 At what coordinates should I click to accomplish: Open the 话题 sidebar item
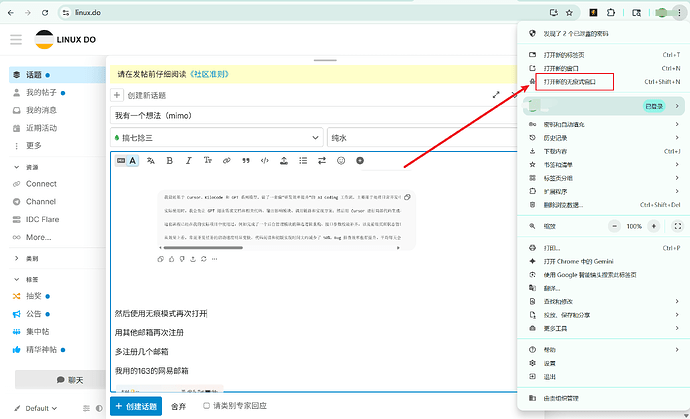click(57, 75)
